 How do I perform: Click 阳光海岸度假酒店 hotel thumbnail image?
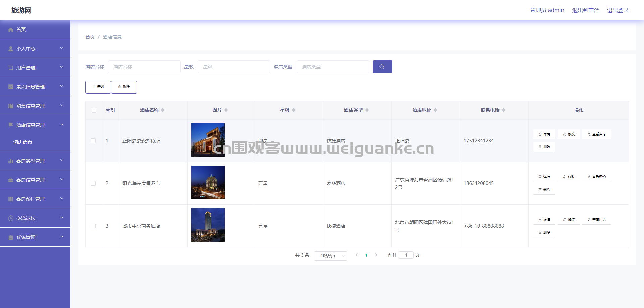pos(208,182)
